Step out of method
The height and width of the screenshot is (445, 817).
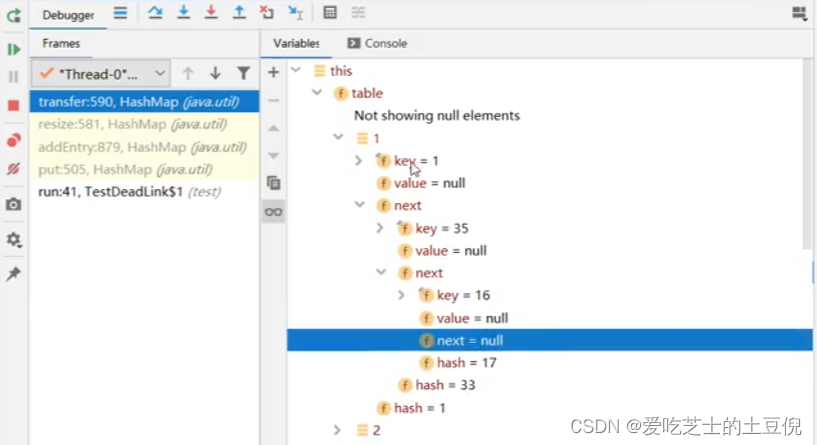239,13
